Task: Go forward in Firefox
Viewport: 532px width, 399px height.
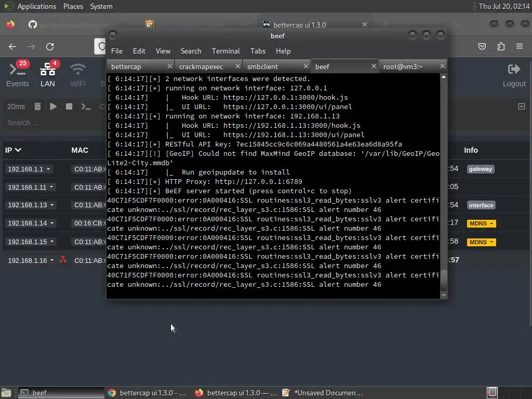Action: click(x=31, y=46)
